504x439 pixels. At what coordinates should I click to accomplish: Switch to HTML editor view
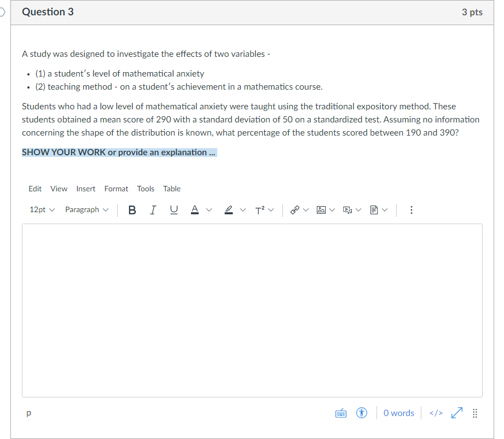tap(436, 413)
